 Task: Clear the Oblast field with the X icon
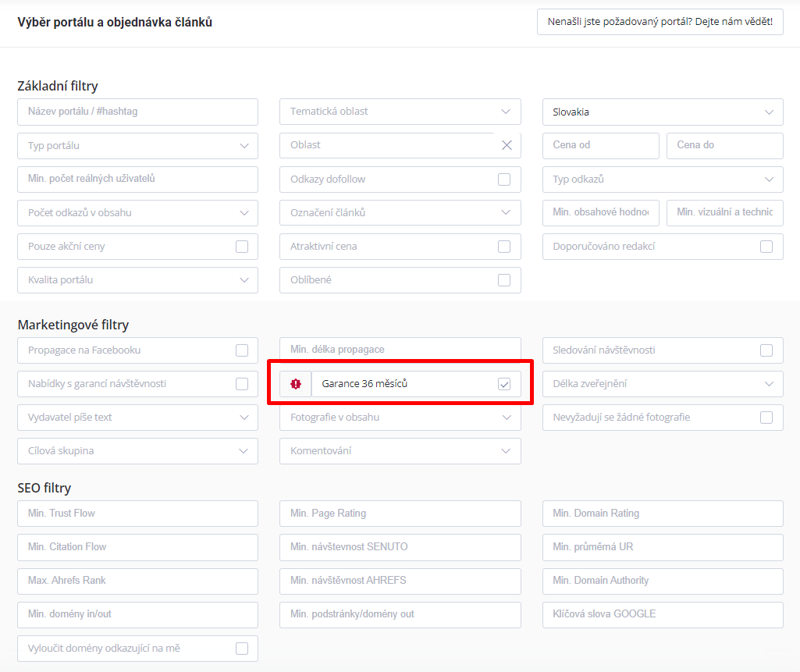click(x=507, y=145)
